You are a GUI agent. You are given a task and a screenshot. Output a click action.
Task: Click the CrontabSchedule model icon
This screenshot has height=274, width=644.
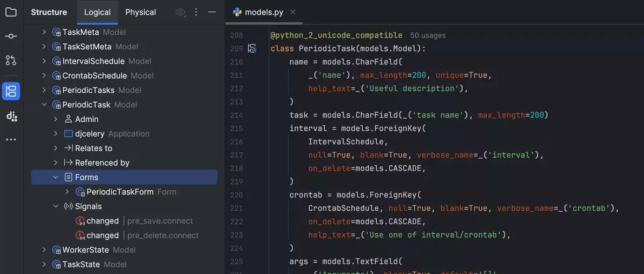pyautogui.click(x=56, y=76)
